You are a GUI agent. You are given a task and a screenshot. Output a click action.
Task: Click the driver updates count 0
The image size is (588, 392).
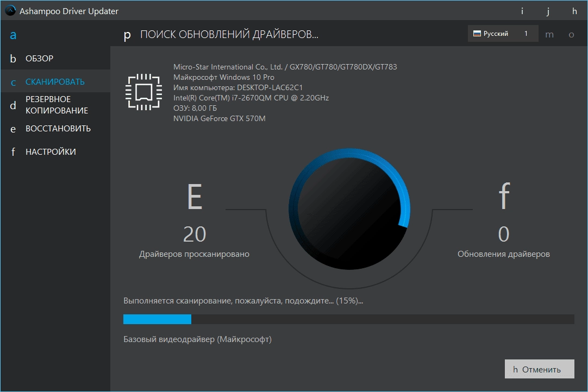click(x=504, y=234)
